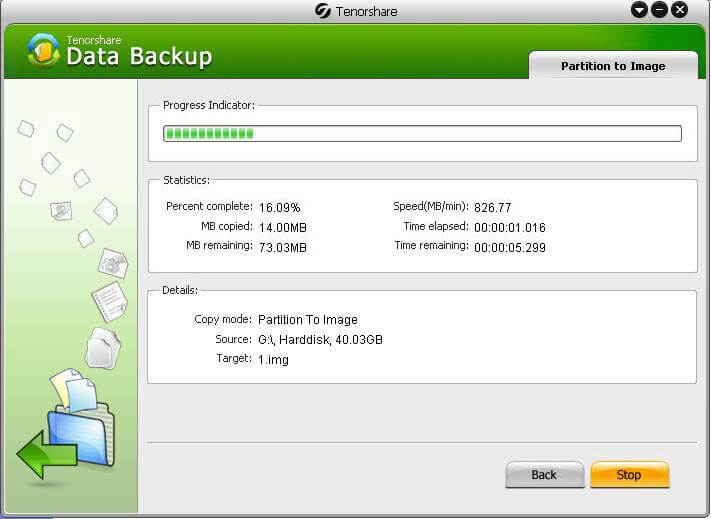Screen dimensions: 711x519
Task: Switch to the Partition to Image tab
Action: click(613, 66)
